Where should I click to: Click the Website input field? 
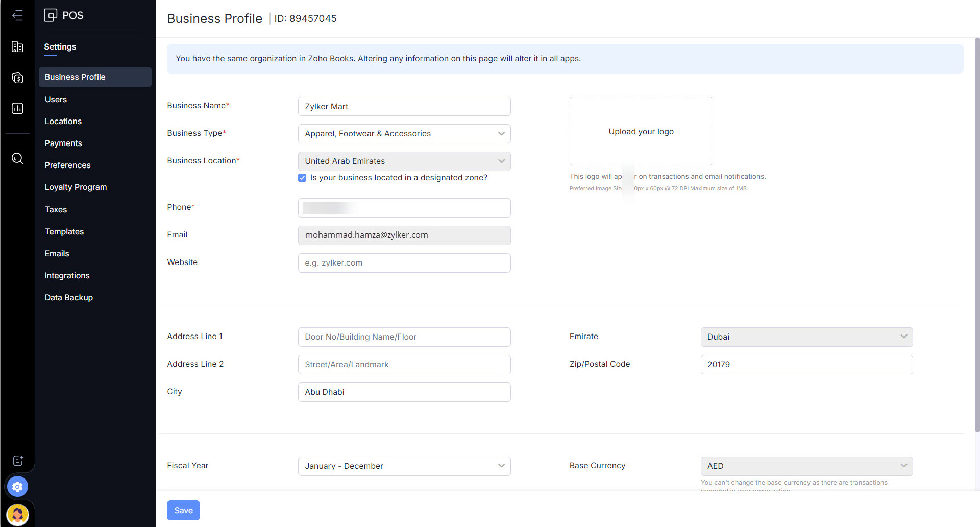[404, 263]
